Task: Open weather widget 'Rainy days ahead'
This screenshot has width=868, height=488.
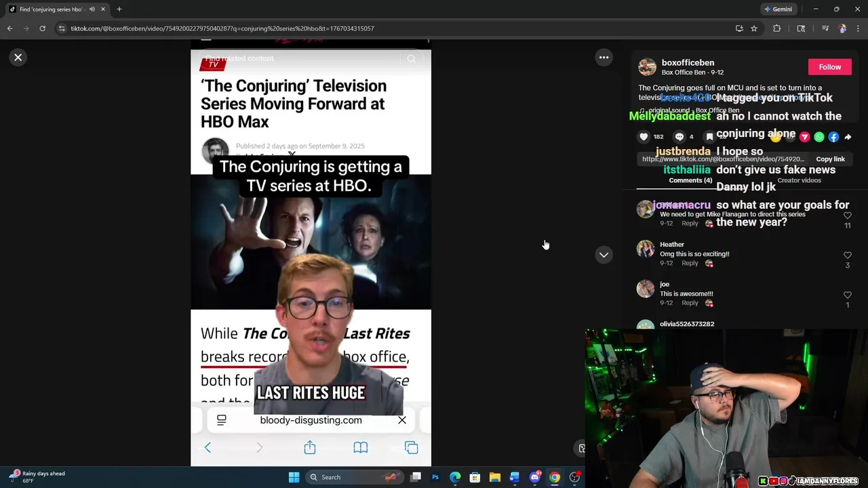Action: tap(37, 477)
